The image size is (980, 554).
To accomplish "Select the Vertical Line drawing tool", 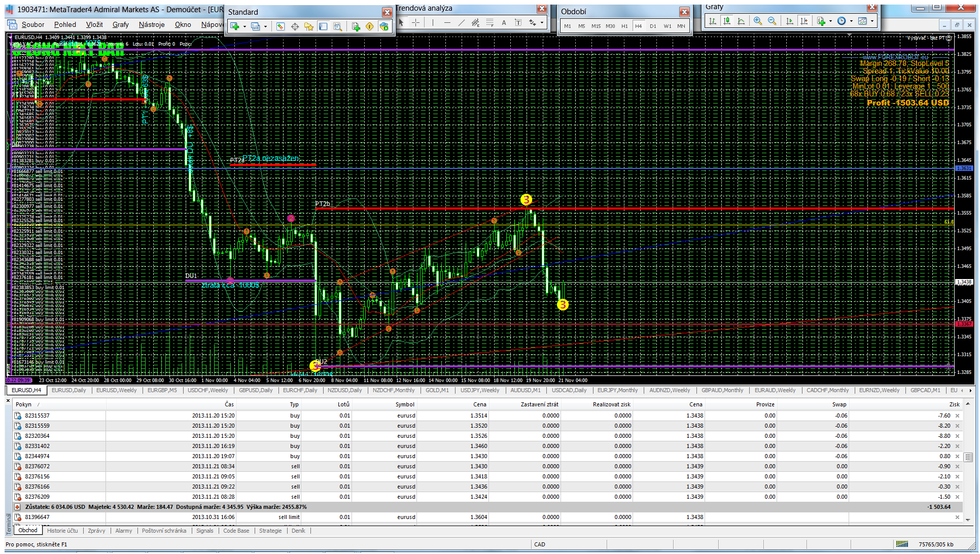I will pos(433,22).
